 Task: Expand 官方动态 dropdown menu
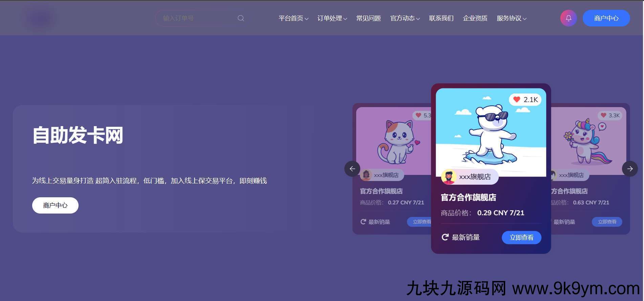click(405, 18)
